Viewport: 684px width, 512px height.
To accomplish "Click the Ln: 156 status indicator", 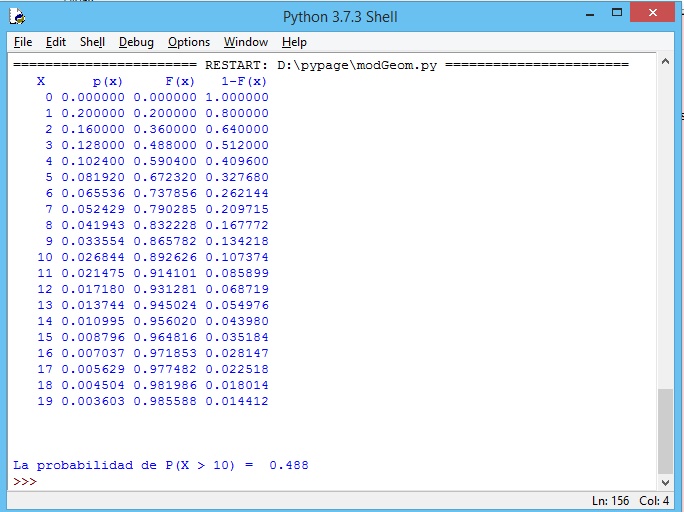I will 611,501.
